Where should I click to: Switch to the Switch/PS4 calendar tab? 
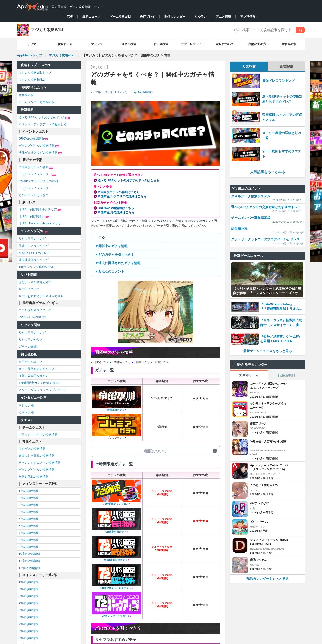tap(286, 375)
